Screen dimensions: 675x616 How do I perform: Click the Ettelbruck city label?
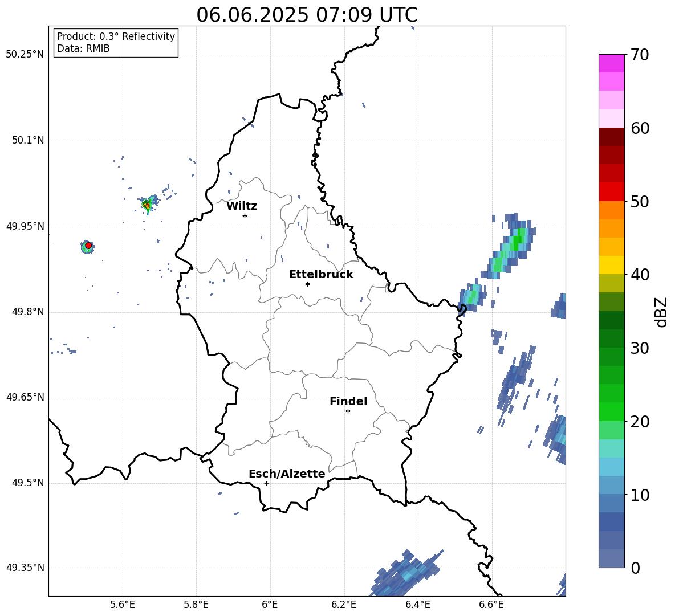321,275
